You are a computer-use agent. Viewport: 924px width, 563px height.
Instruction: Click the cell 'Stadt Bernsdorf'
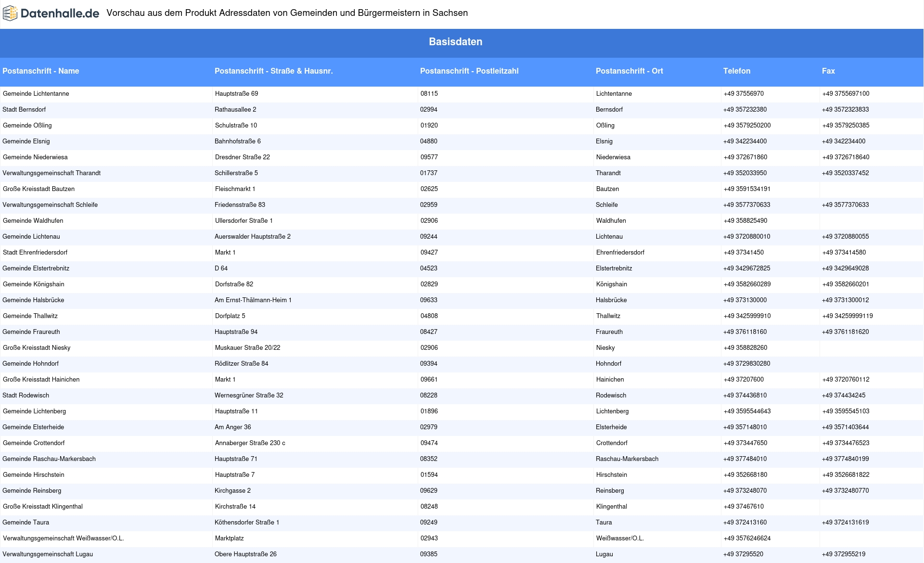coord(24,110)
